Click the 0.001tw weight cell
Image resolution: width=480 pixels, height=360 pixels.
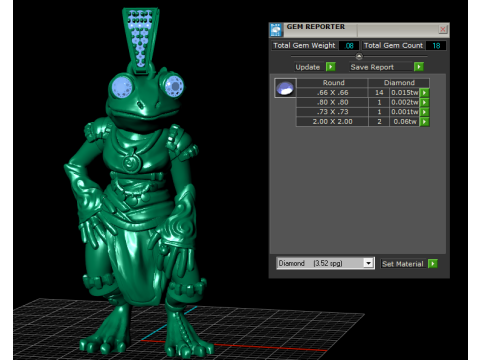tap(404, 112)
